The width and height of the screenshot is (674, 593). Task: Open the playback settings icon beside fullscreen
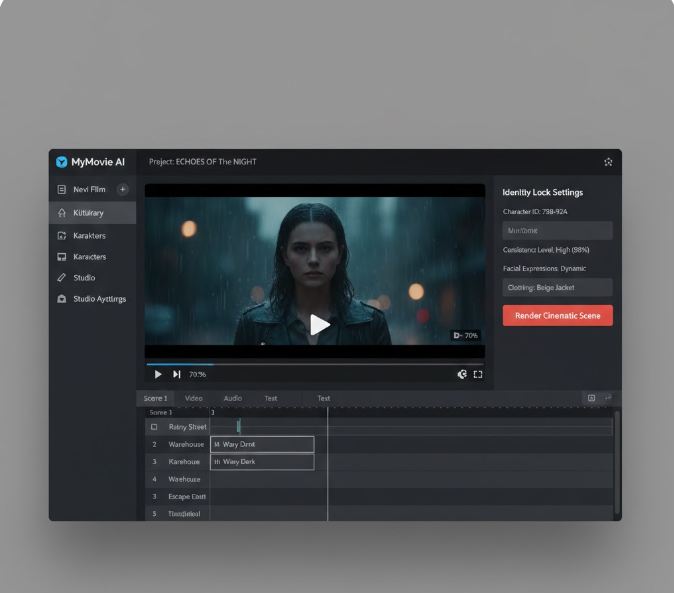point(462,374)
